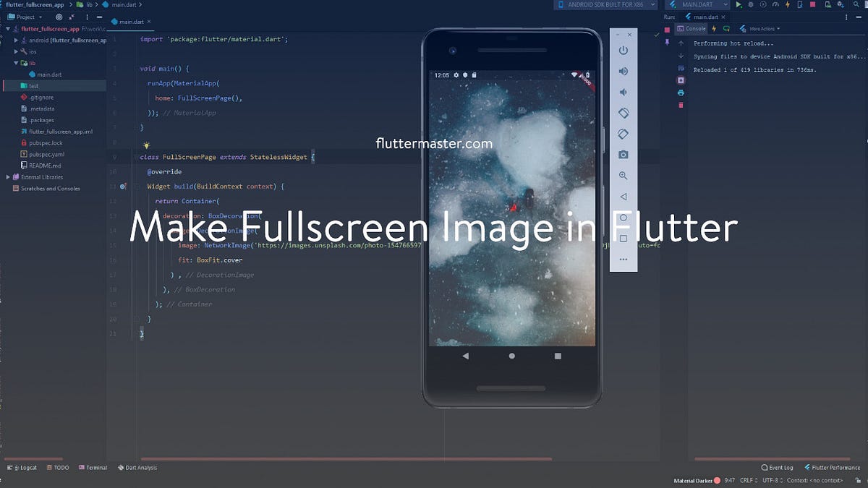
Task: Open Search Everywhere magnifier icon
Action: coord(855,4)
